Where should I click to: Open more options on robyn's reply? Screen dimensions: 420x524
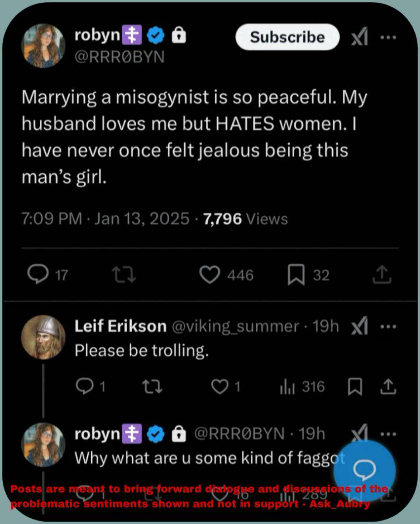tap(387, 434)
